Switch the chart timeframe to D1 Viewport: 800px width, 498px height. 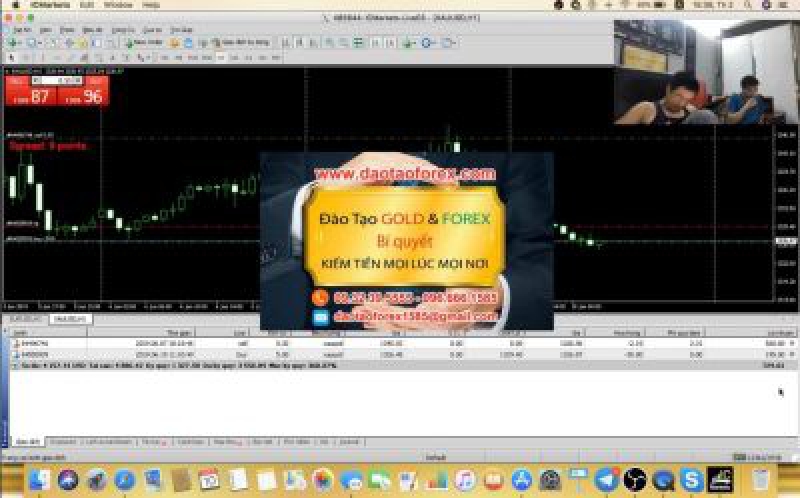click(248, 58)
